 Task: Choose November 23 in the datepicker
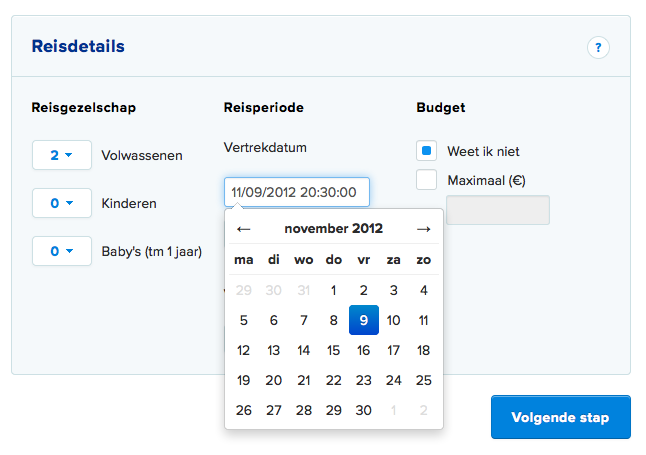(363, 380)
